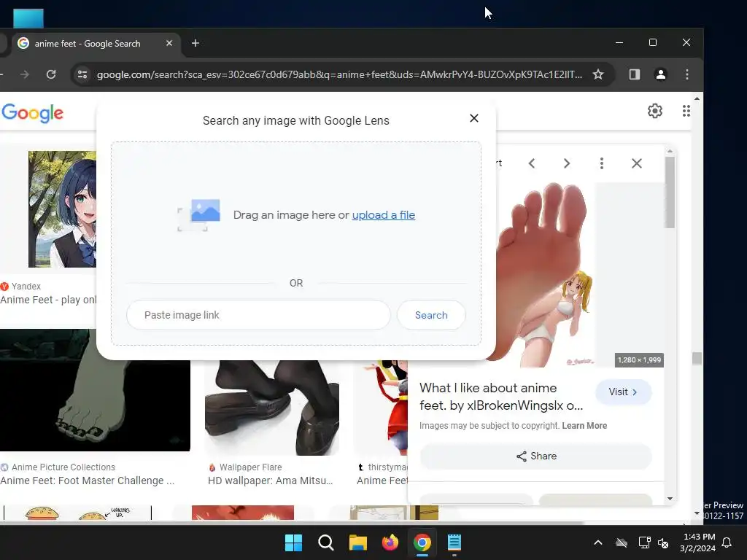Toggle Chrome side panel icon
Image resolution: width=747 pixels, height=560 pixels.
click(634, 74)
